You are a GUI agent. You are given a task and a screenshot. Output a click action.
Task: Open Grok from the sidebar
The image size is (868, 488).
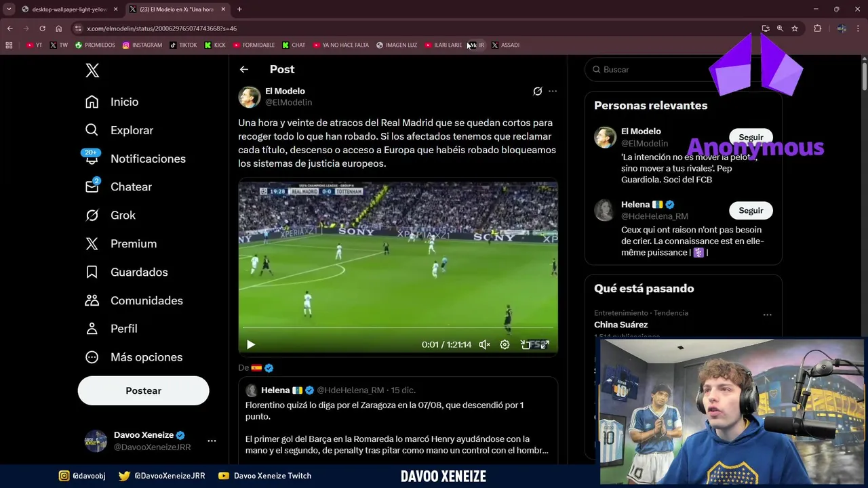tap(111, 216)
